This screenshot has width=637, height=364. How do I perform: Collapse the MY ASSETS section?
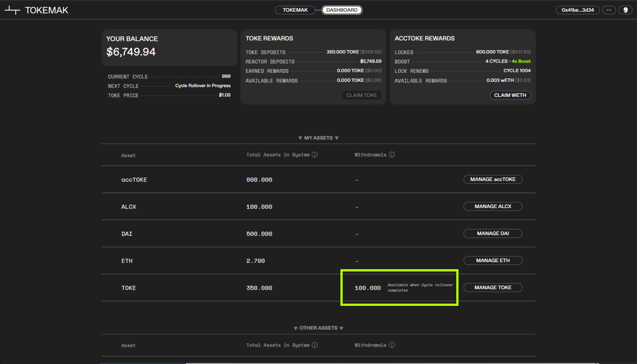[318, 138]
